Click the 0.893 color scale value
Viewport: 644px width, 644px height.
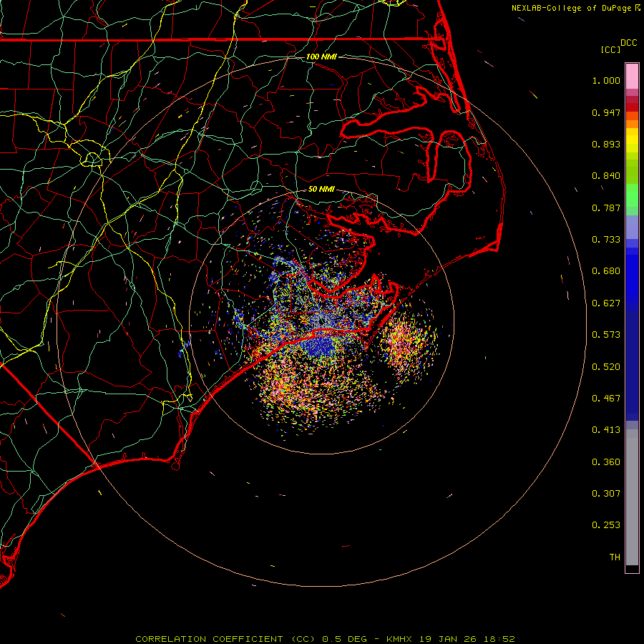click(606, 144)
